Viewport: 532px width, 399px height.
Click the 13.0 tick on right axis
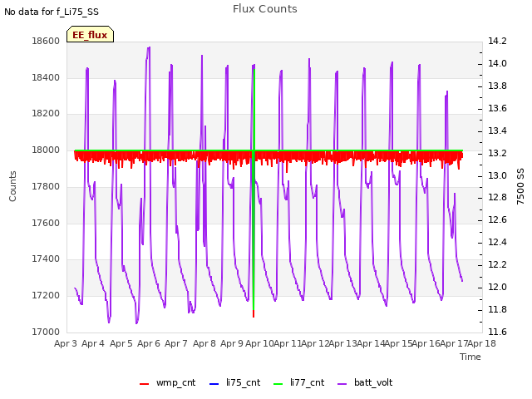(497, 175)
